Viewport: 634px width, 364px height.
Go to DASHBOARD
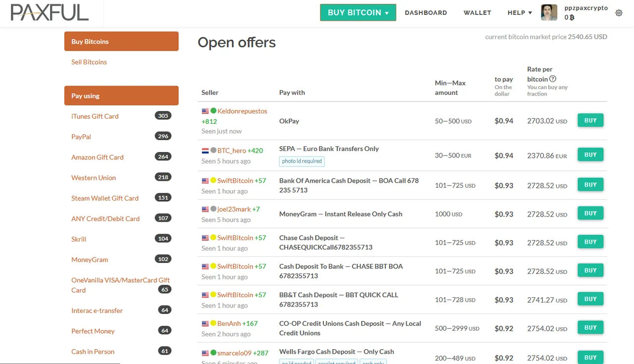click(426, 13)
